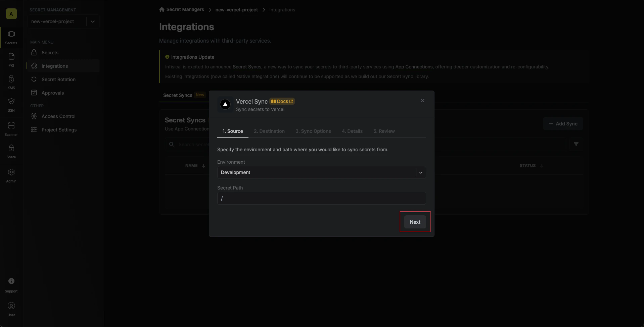Switch to the 3. Sync Options step tab
The width and height of the screenshot is (644, 327).
pyautogui.click(x=313, y=131)
